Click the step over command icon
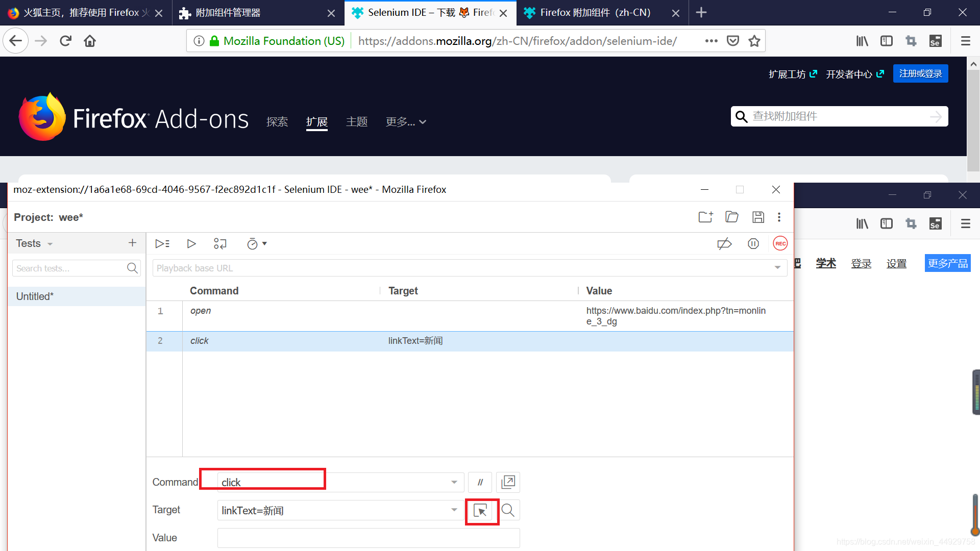 pyautogui.click(x=220, y=244)
